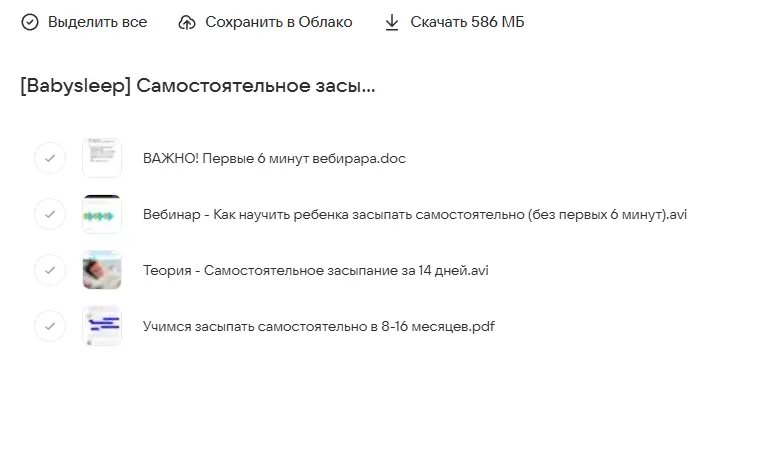Open the "Вебинар" video thumbnail
773x452 pixels.
102,214
